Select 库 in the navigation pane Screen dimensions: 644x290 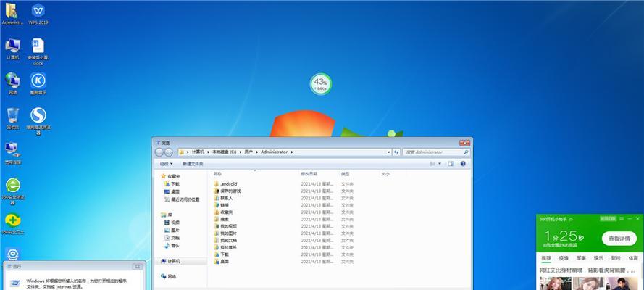[x=167, y=215]
